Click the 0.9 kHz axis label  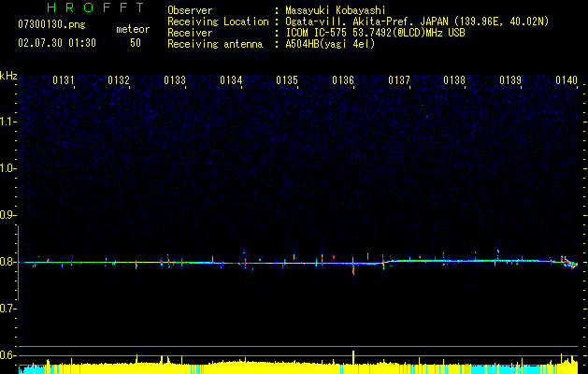click(x=7, y=215)
